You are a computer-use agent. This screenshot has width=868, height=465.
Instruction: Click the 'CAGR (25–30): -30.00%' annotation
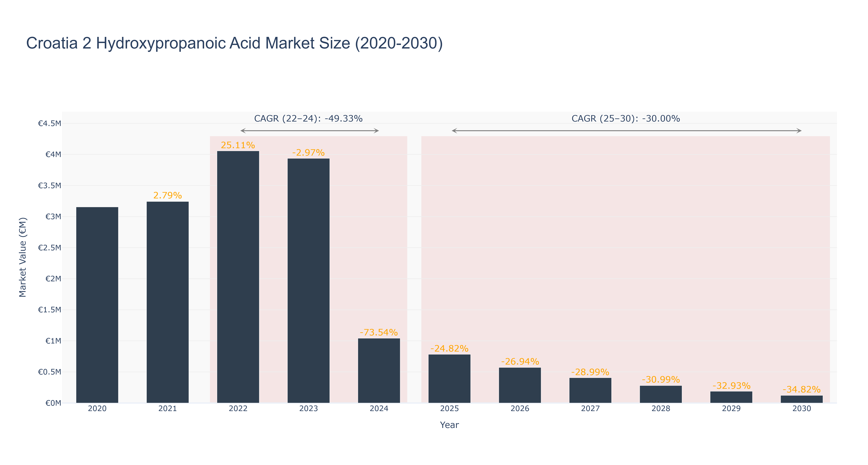pos(626,119)
